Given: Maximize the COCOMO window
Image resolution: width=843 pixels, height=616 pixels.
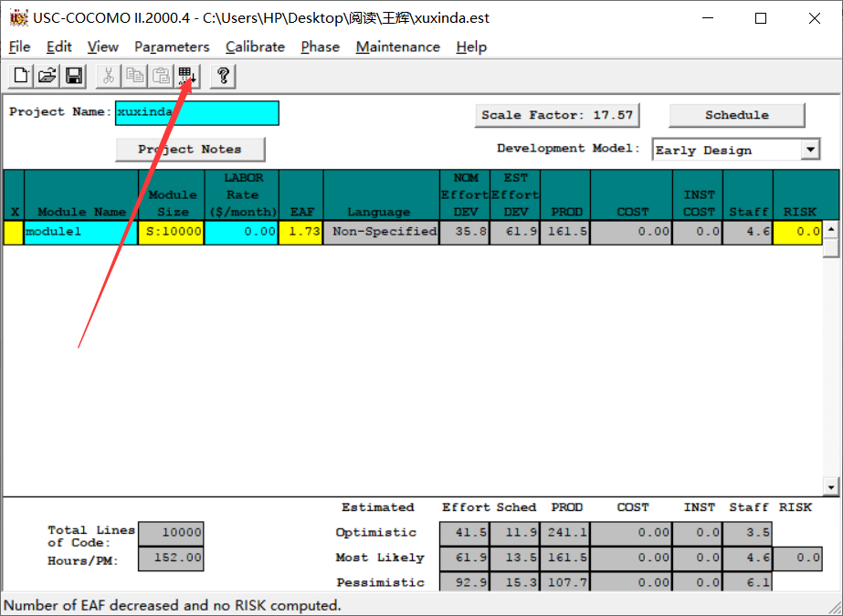Looking at the screenshot, I should 761,18.
